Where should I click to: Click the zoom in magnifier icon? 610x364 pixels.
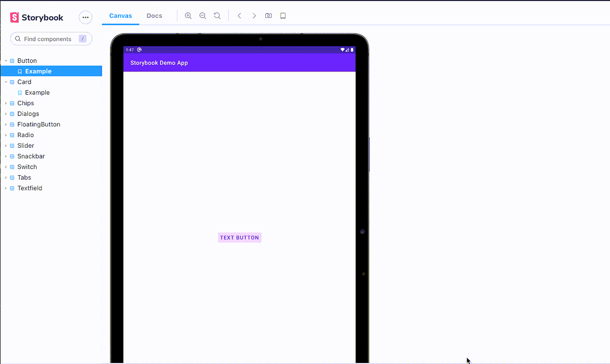(188, 16)
